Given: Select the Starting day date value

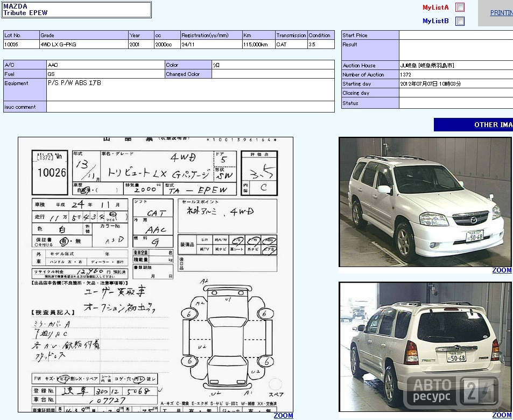Looking at the screenshot, I should pyautogui.click(x=430, y=84).
